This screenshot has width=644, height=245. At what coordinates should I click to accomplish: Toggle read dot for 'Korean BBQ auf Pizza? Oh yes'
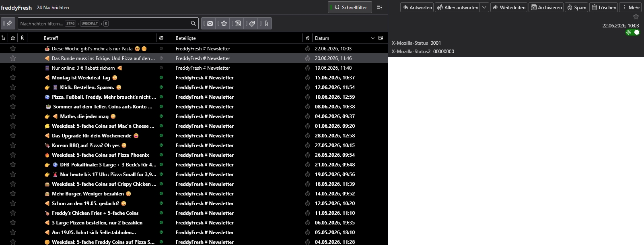(161, 145)
